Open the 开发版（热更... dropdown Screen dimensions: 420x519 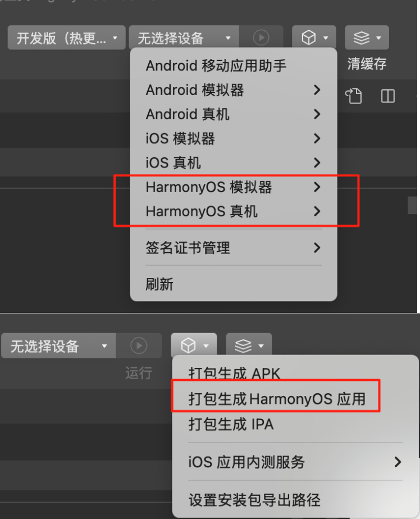66,38
